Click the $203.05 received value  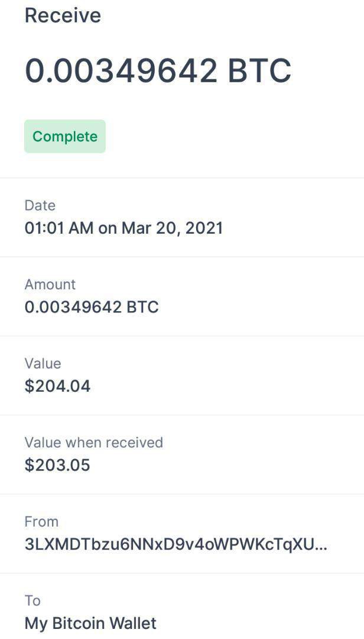[57, 466]
